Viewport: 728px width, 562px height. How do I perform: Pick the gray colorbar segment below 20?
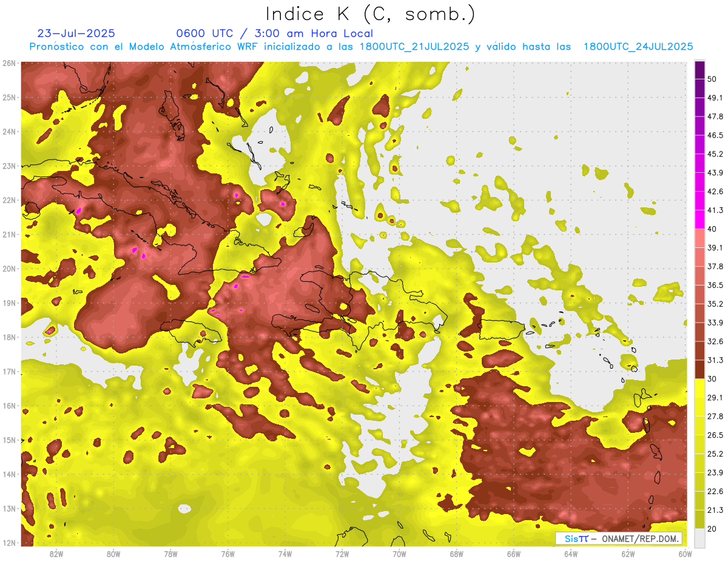699,538
